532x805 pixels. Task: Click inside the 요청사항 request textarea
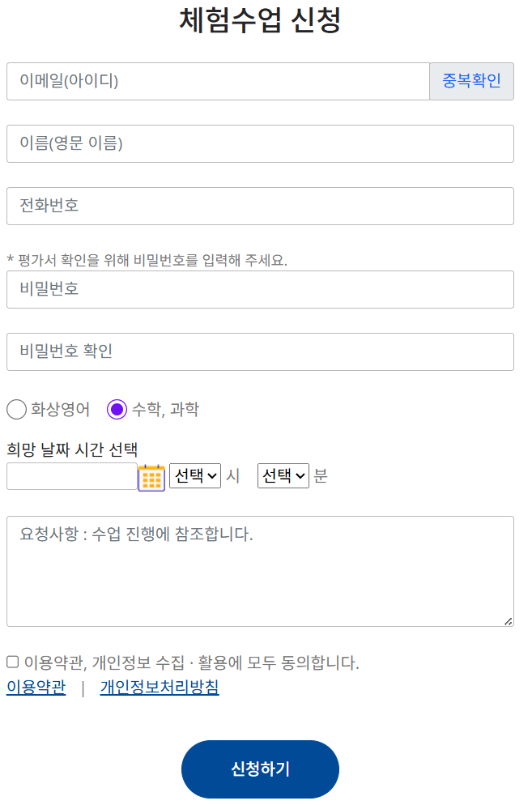tap(260, 571)
